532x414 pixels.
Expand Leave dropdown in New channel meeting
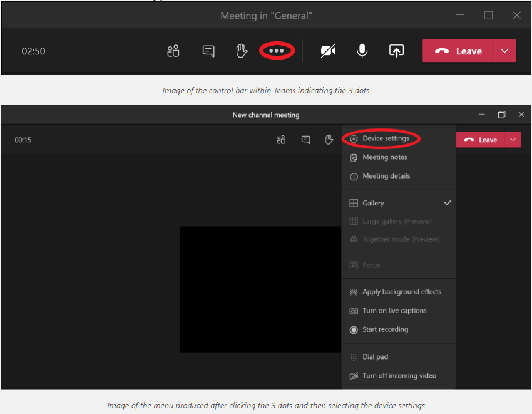click(x=513, y=140)
